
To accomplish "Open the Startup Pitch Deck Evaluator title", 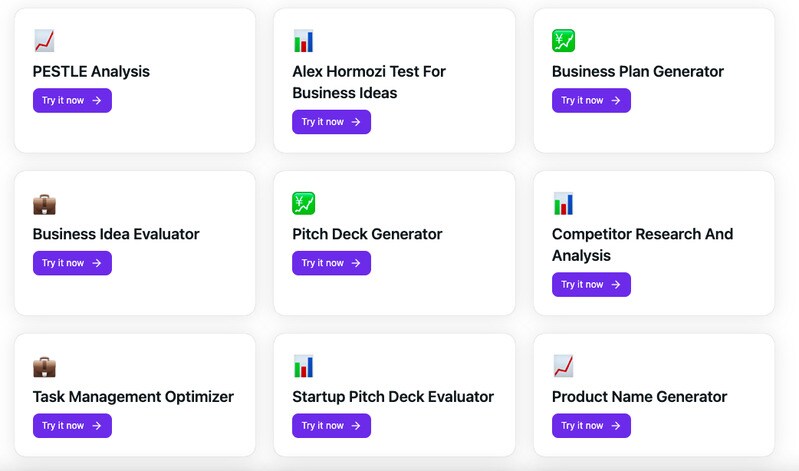I will (x=393, y=397).
